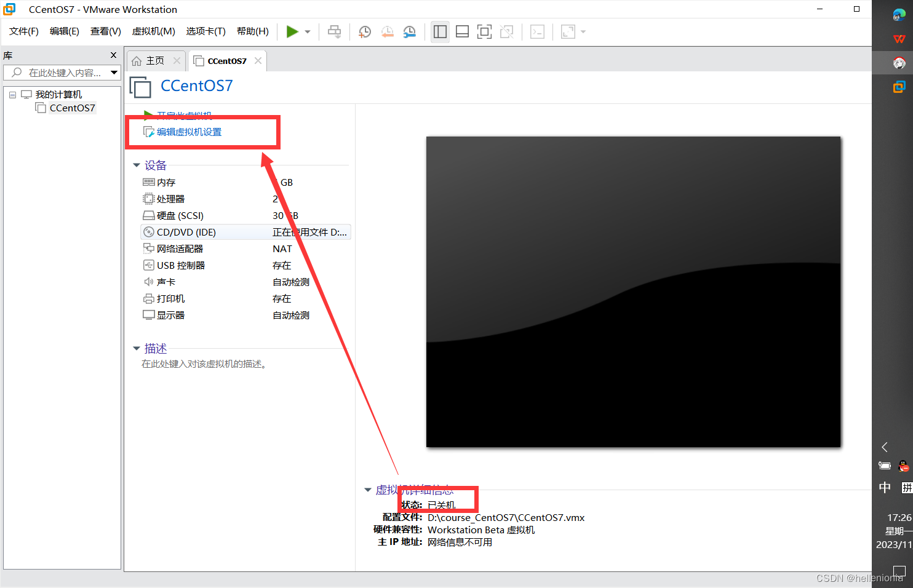Open the 虚拟机(M) menu
This screenshot has height=588, width=913.
[154, 31]
